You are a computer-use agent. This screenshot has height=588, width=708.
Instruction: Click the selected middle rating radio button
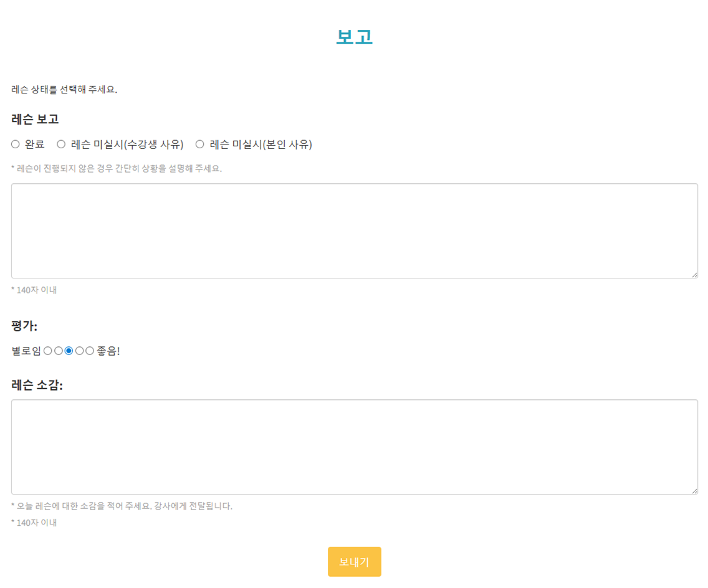[x=69, y=351]
